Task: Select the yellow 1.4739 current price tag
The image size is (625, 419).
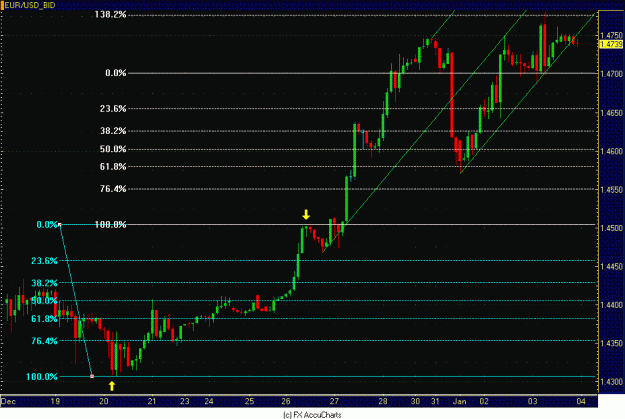Action: pos(611,44)
